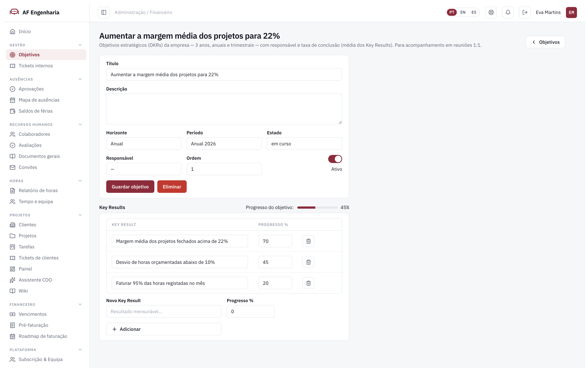Open Avaliações page
Viewport: 588px width, 368px height.
pos(46,145)
